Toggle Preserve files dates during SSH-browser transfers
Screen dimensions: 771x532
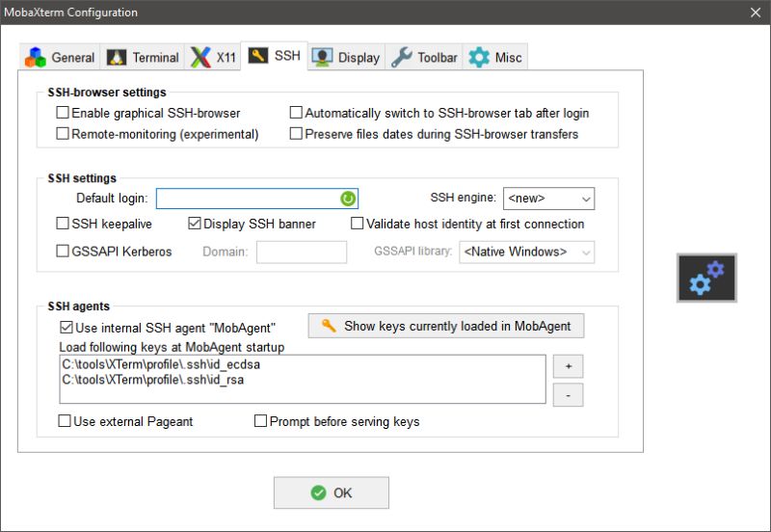pyautogui.click(x=296, y=133)
